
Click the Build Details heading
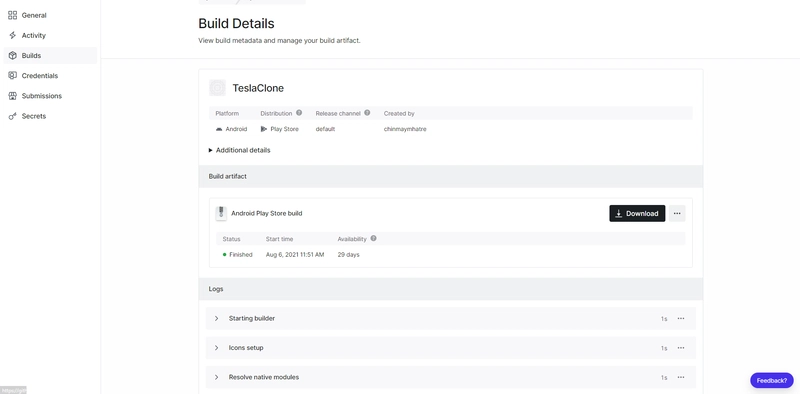pos(236,23)
